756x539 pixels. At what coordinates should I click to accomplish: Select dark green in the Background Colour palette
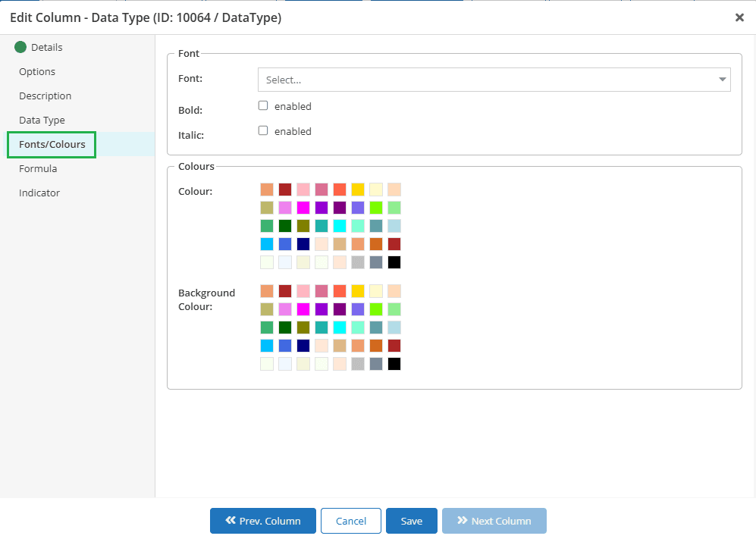point(285,327)
